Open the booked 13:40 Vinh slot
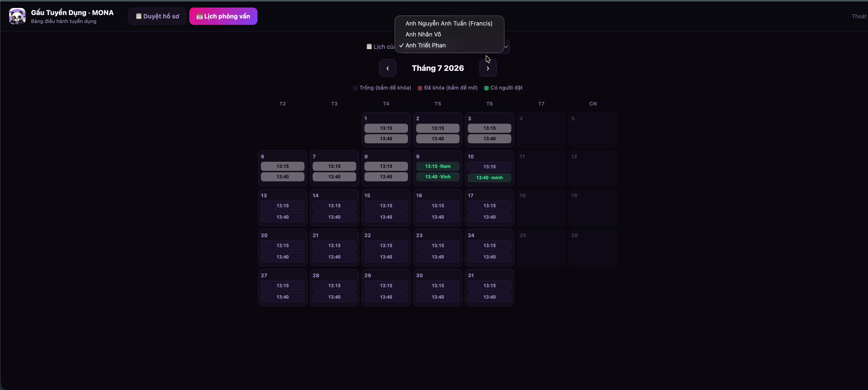 pos(438,177)
